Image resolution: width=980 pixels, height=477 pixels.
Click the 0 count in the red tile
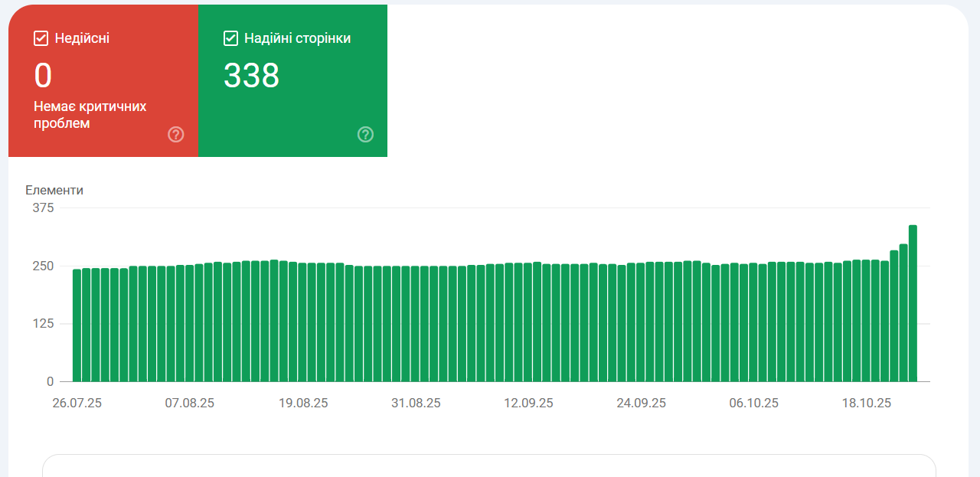43,76
